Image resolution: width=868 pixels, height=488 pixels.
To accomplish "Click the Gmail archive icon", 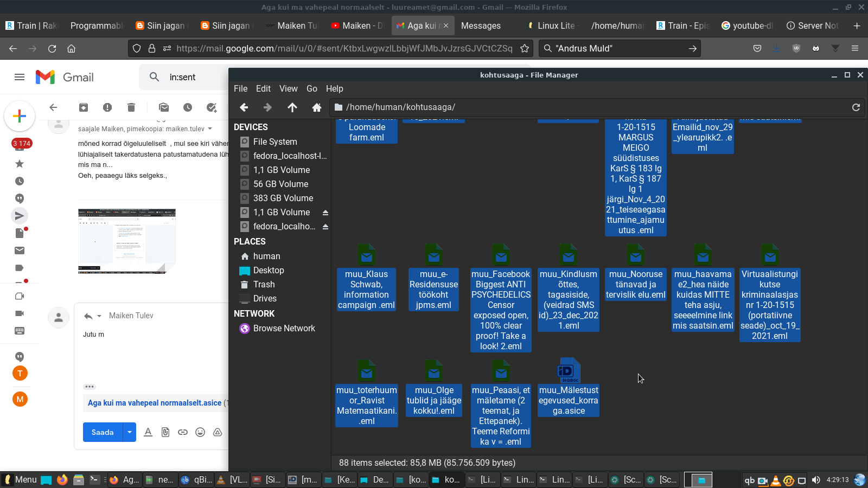I will point(84,107).
